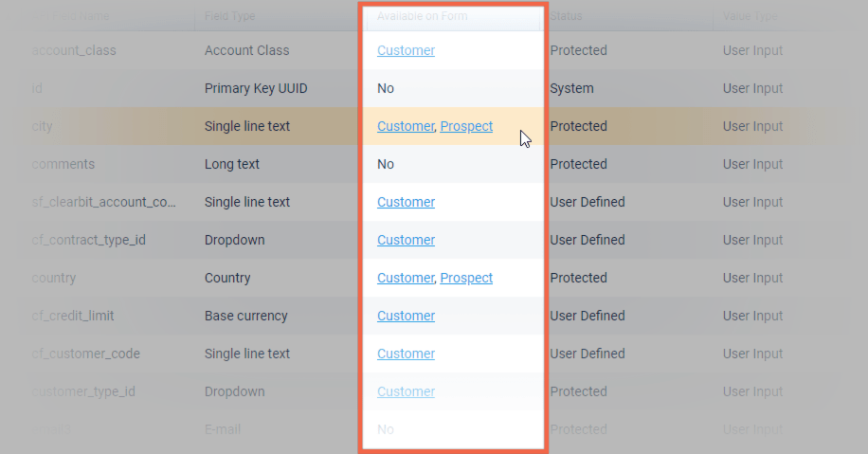Follow Customer link for cf_credit_limit field
This screenshot has width=868, height=454.
point(406,316)
